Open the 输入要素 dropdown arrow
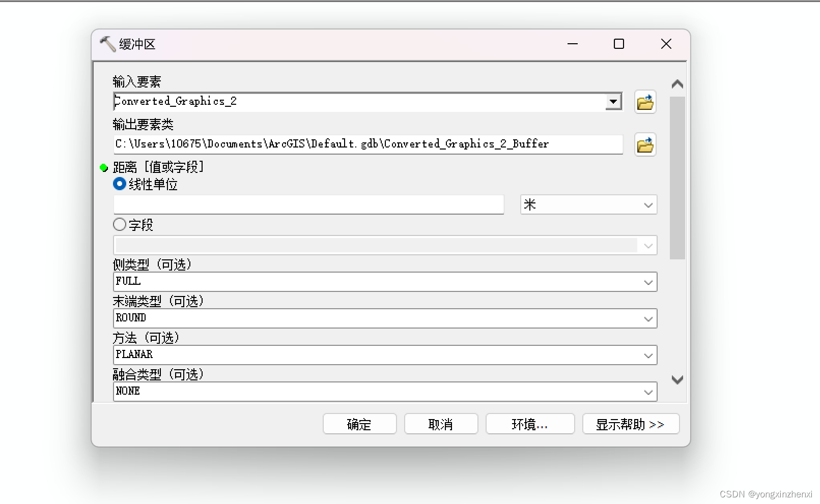Screen dimensions: 820x504 click(613, 102)
